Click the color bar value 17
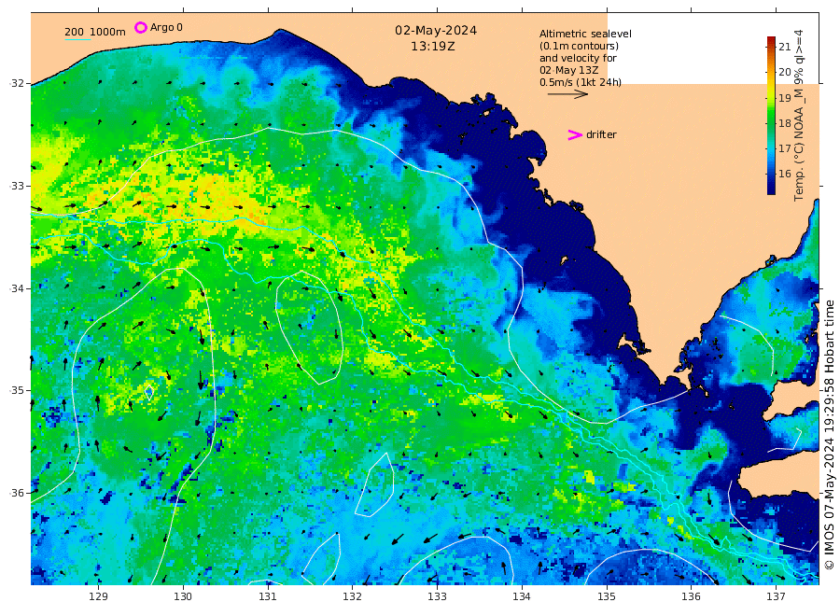The width and height of the screenshot is (840, 616). [785, 148]
